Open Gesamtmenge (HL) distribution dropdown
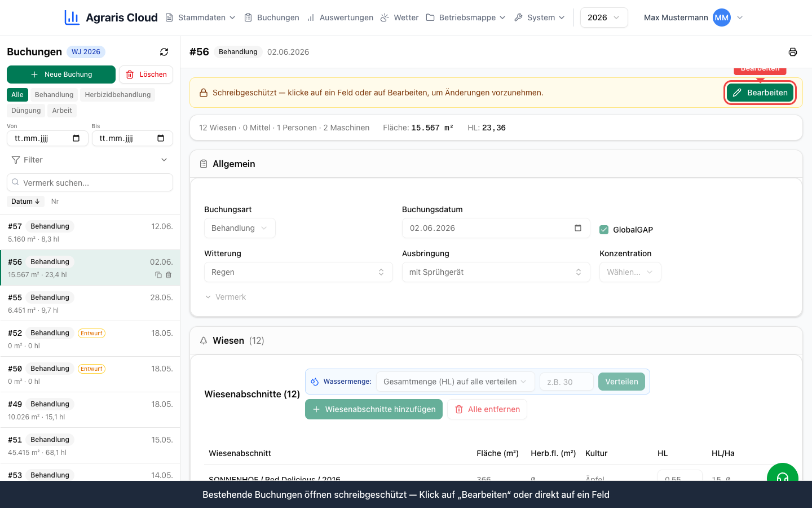Screen dimensions: 812x508 [455, 382]
